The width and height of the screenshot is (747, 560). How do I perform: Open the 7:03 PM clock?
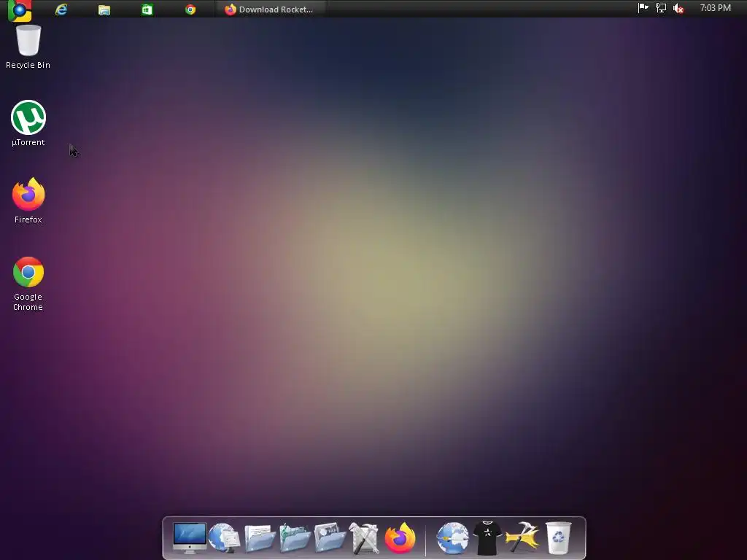pos(715,8)
